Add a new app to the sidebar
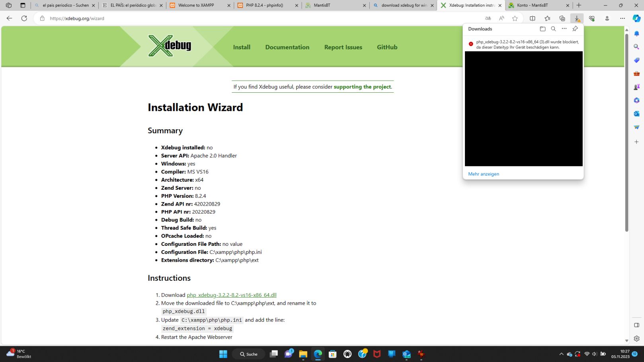 coord(636,142)
